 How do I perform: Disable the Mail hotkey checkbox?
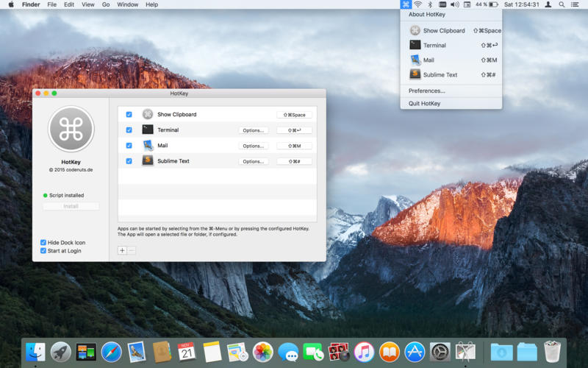coord(129,146)
